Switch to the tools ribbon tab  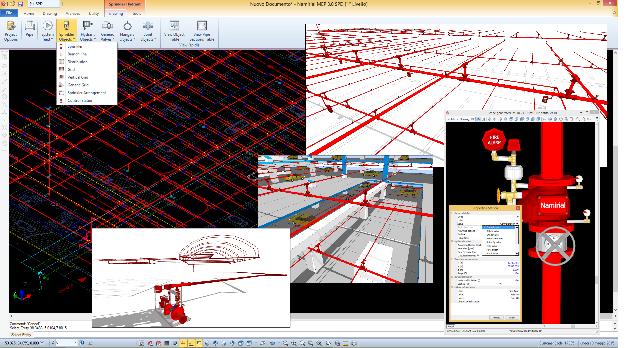pyautogui.click(x=137, y=14)
